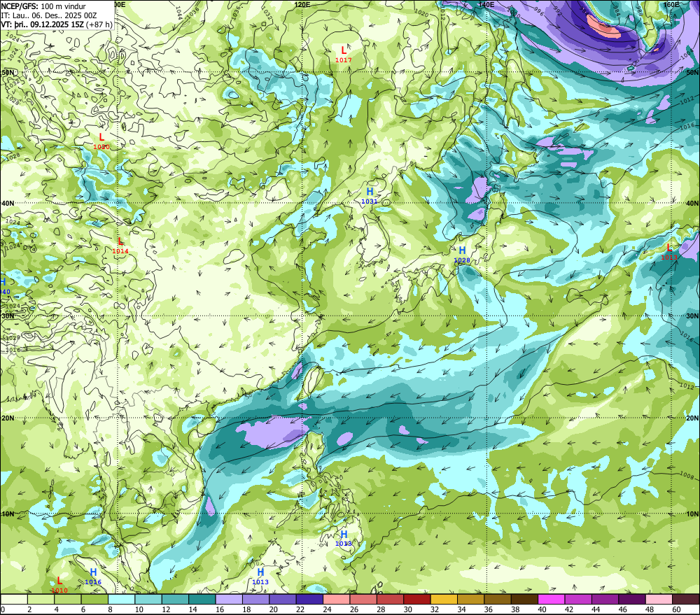Click the '160E' longitude label
This screenshot has width=700, height=615.
pyautogui.click(x=671, y=4)
